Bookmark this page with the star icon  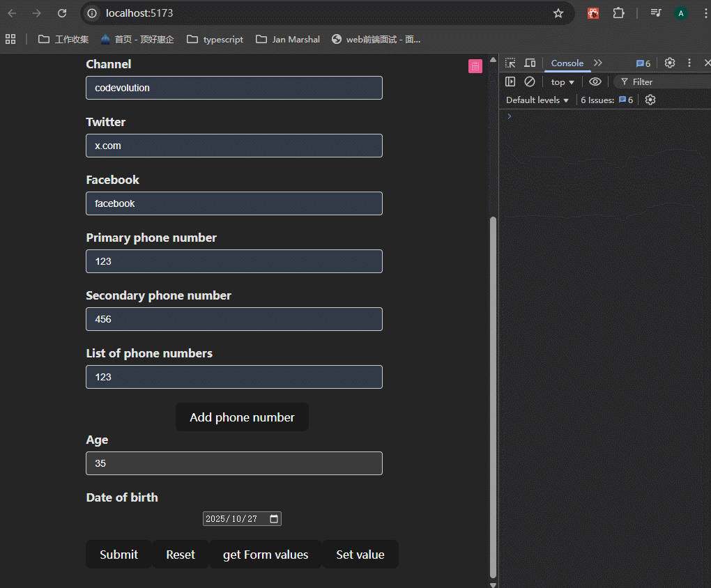(558, 13)
